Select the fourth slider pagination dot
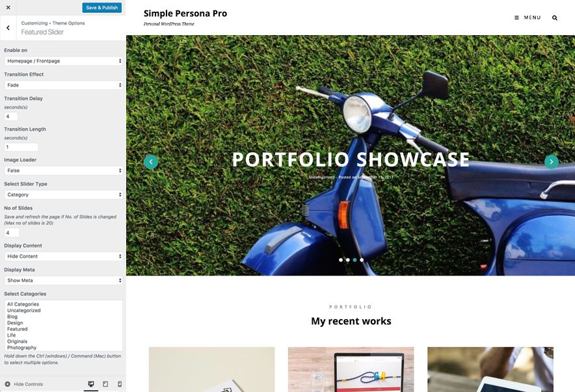Image resolution: width=575 pixels, height=392 pixels. coord(362,260)
